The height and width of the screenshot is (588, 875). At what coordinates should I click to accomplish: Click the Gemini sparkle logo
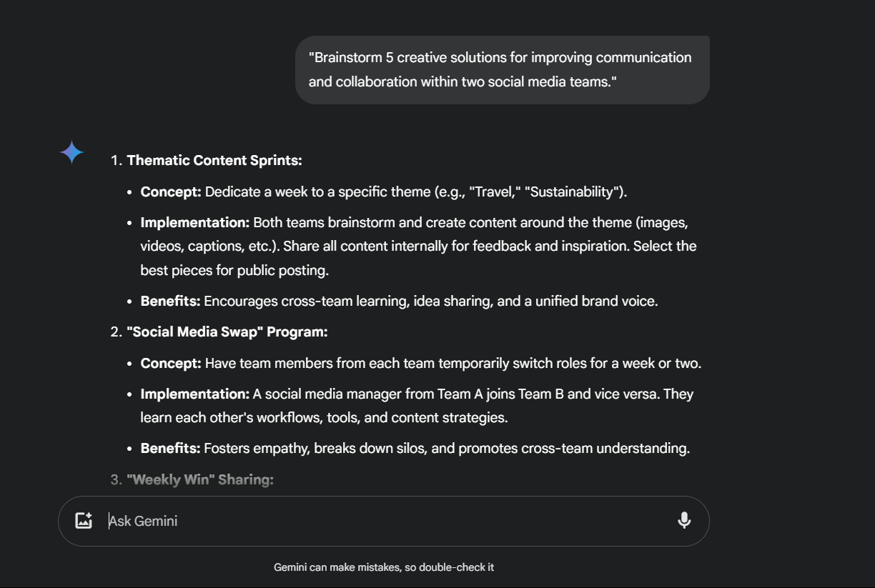tap(71, 152)
